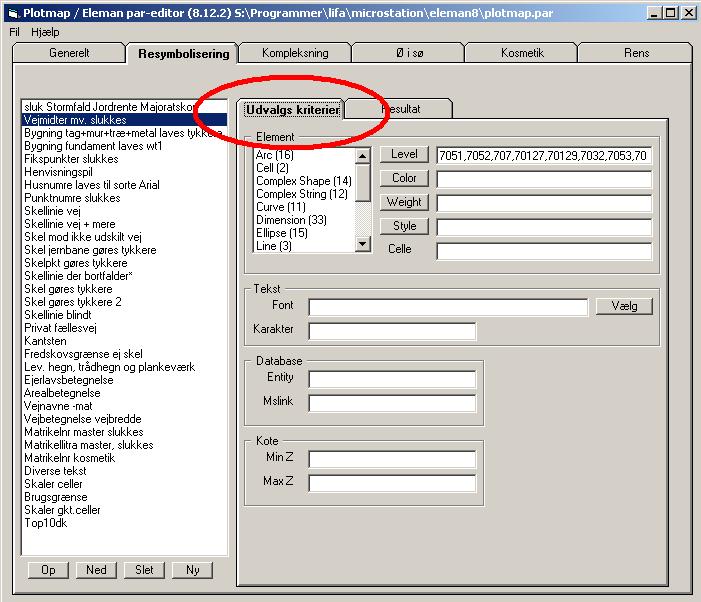Minimize the Plotmap window

pos(654,13)
